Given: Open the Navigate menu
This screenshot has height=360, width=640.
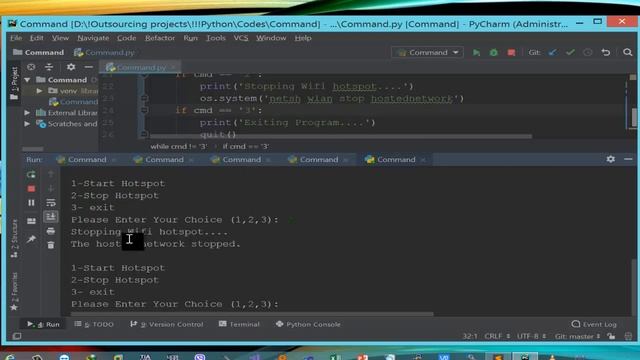Looking at the screenshot, I should (93, 38).
